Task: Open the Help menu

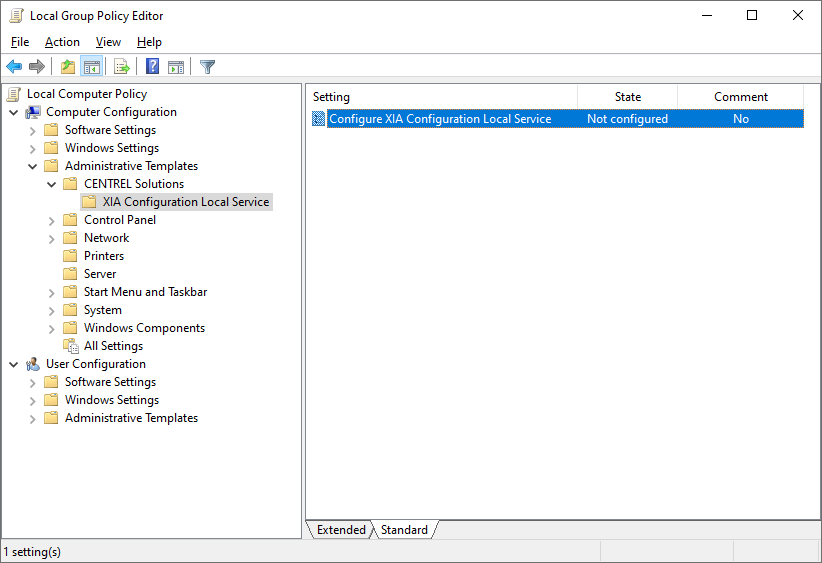Action: click(149, 42)
